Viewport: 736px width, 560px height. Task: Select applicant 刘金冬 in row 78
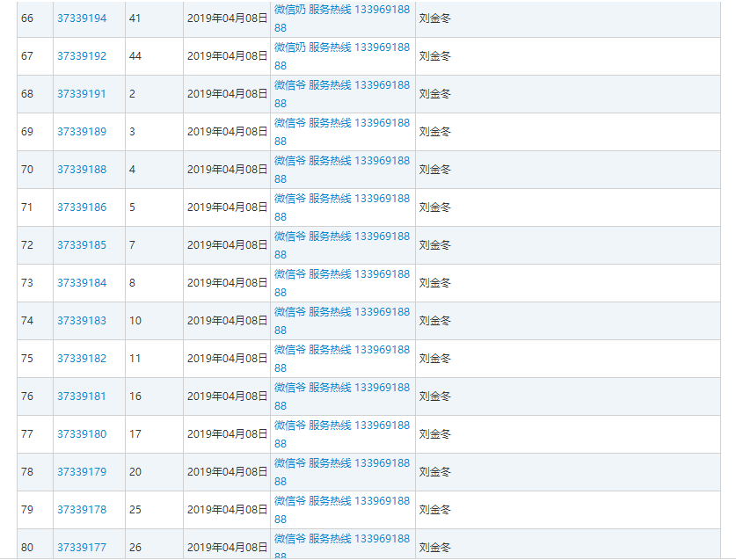point(434,472)
